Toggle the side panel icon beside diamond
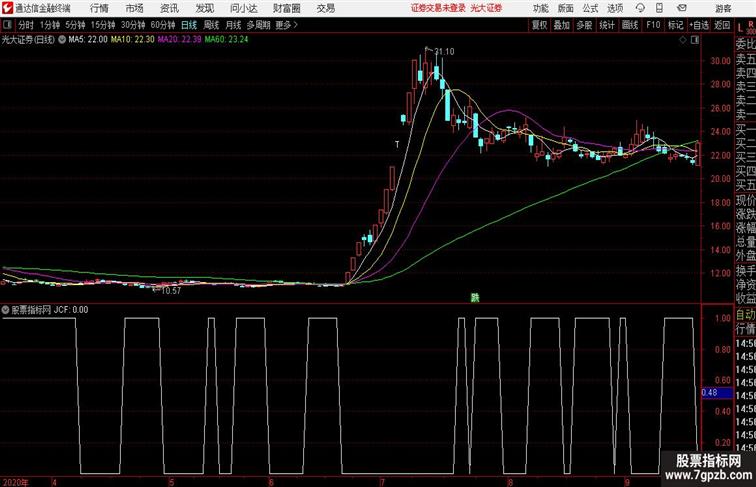This screenshot has width=756, height=487. (695, 40)
